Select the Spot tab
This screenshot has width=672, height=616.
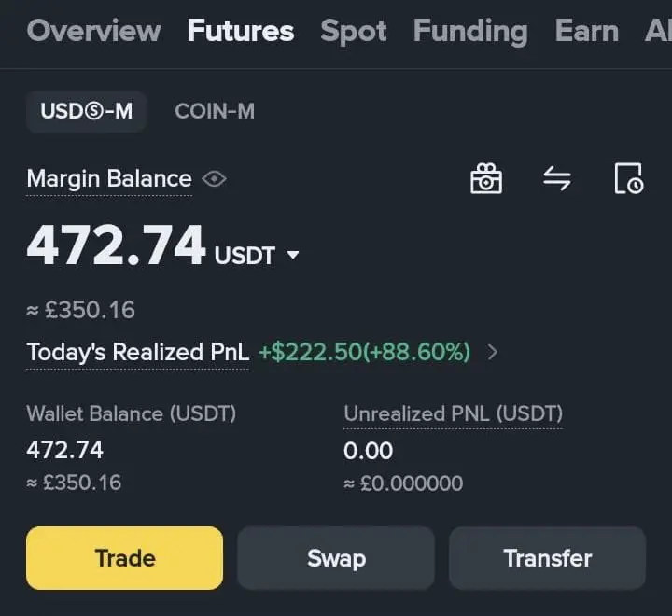[354, 31]
